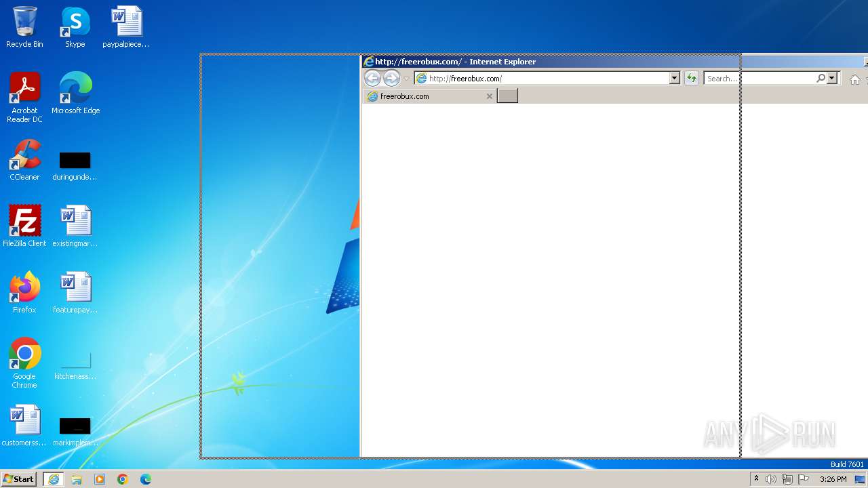
Task: Refresh the page with the green arrows icon
Action: 691,79
